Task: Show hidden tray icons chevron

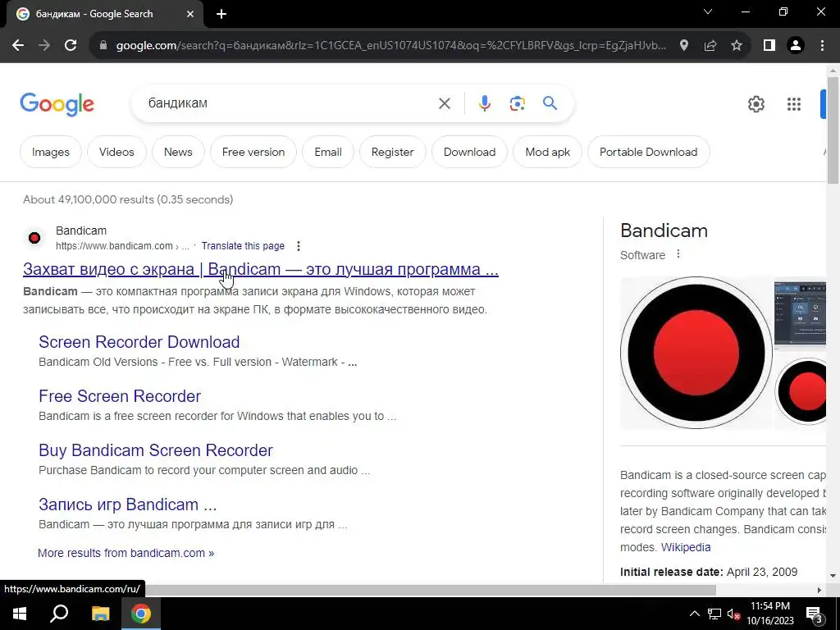Action: pos(694,614)
